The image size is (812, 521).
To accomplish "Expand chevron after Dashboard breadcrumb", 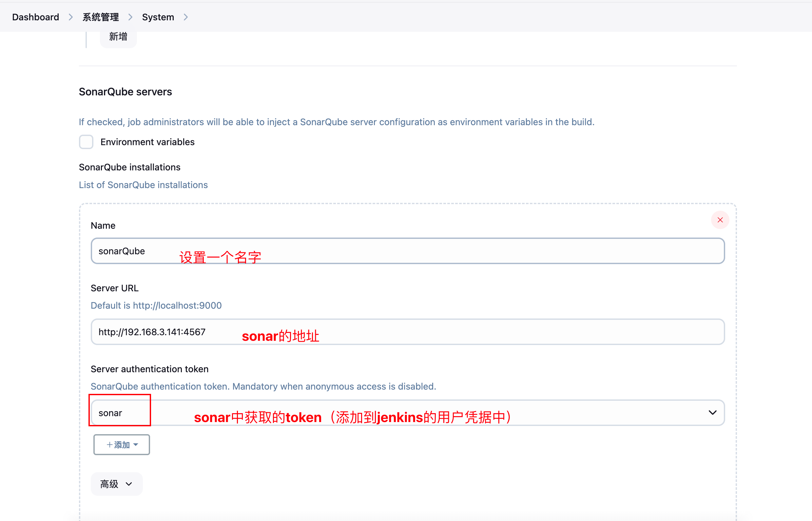I will coord(71,17).
